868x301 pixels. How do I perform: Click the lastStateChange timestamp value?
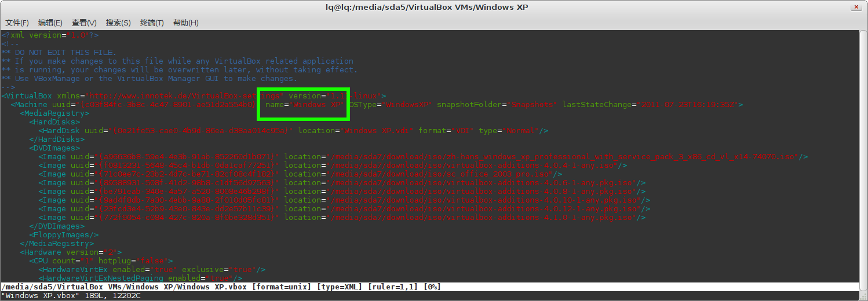[687, 104]
